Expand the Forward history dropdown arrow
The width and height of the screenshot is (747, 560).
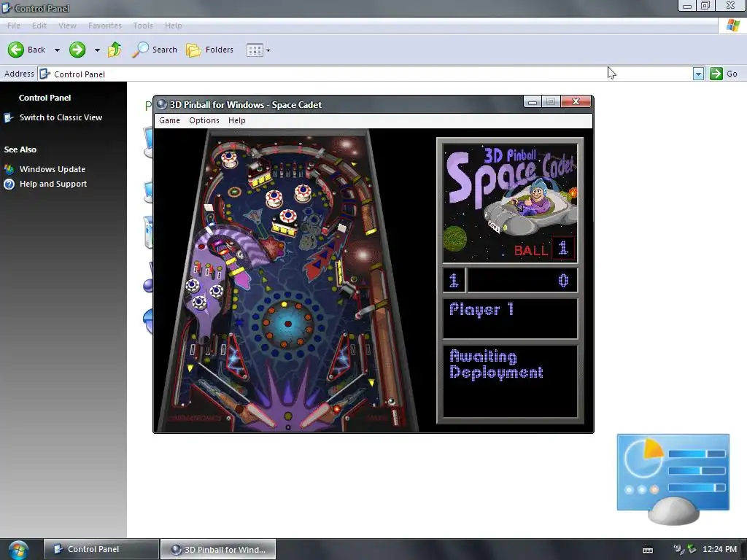97,50
